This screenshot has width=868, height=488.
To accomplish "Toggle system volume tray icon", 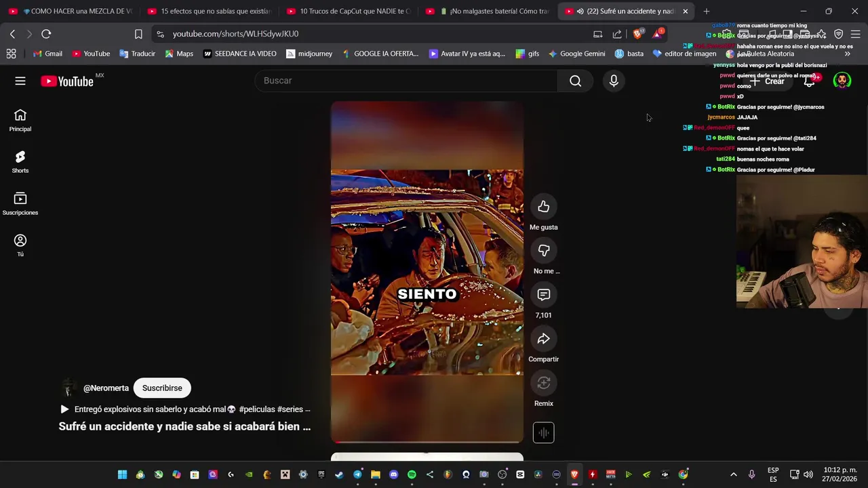I will point(809,474).
